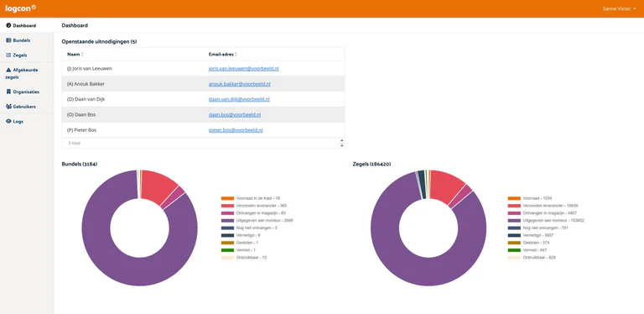Click email daan.bos@voorbeeld.nl
The height and width of the screenshot is (314, 644).
click(x=235, y=115)
